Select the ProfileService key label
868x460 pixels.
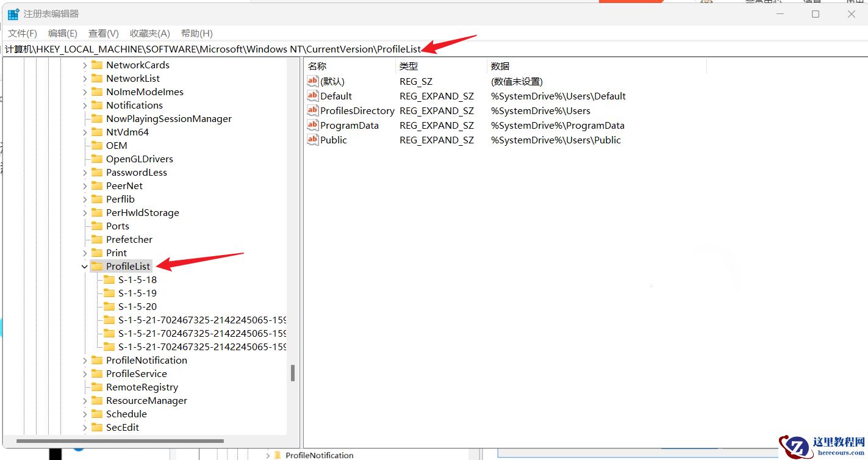[137, 373]
